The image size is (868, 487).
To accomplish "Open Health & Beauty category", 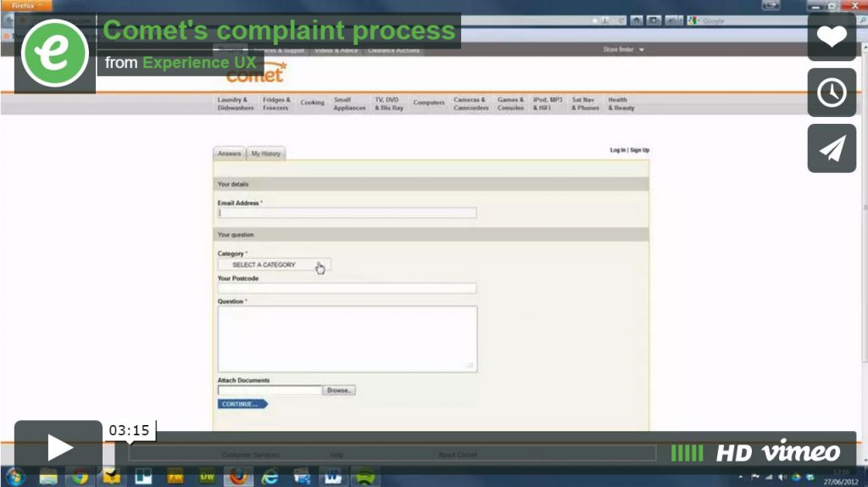I will (621, 104).
